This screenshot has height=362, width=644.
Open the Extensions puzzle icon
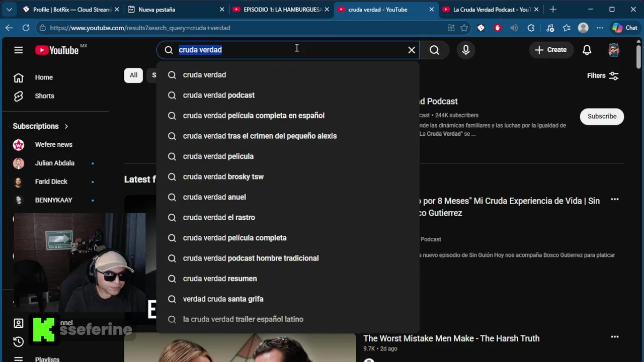(531, 28)
